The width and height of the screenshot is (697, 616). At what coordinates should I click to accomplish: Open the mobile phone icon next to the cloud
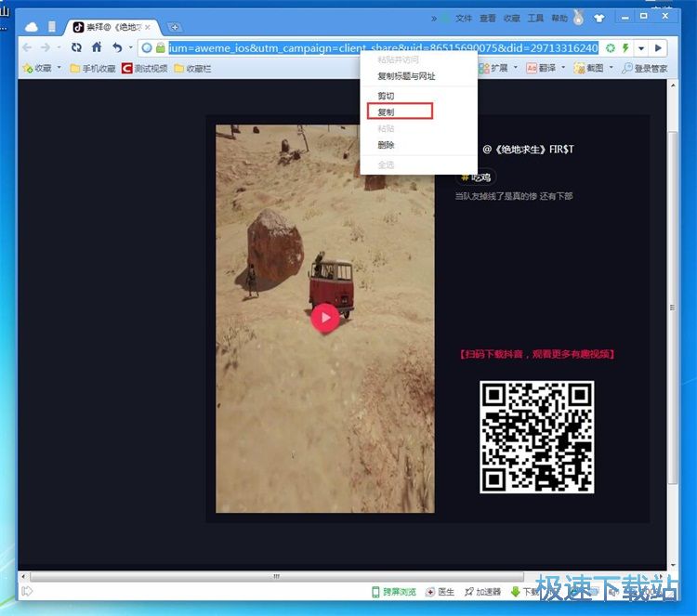click(x=52, y=27)
